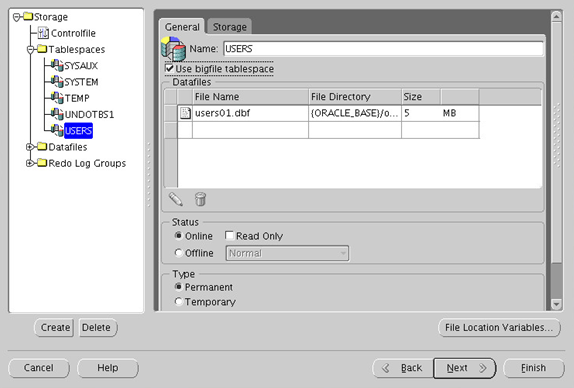Click scrollbar down arrow in right panel
The width and height of the screenshot is (574, 388).
pos(556,304)
